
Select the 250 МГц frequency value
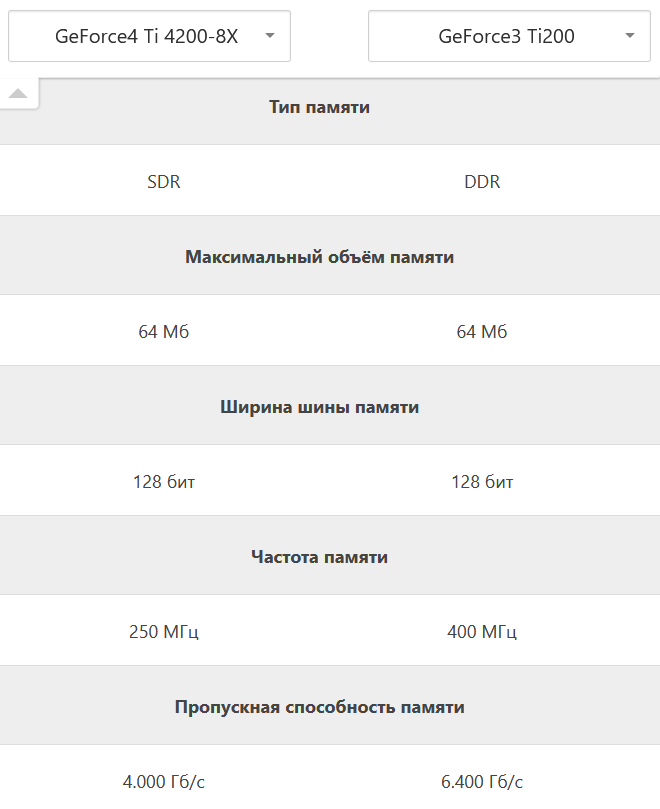click(164, 632)
